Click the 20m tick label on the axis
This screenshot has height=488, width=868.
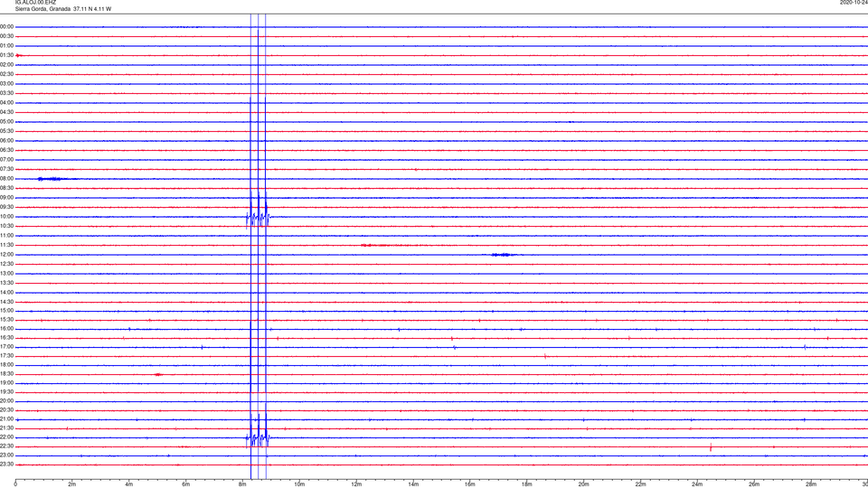(x=583, y=484)
